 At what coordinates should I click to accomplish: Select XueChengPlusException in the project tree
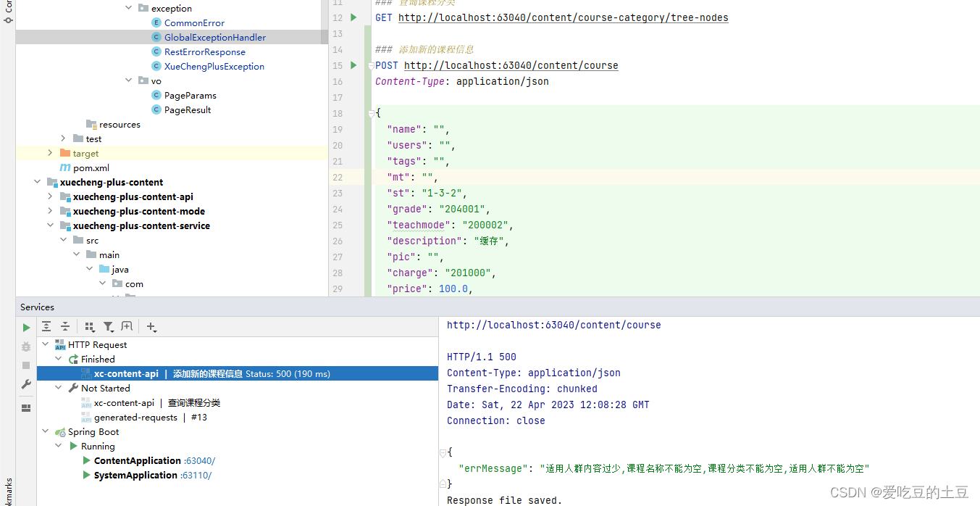coord(214,67)
